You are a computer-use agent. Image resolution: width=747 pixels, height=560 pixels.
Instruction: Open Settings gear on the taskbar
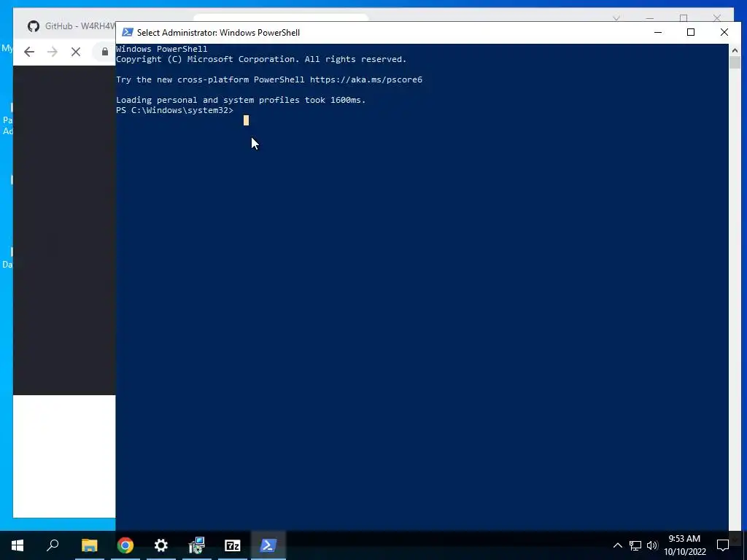(x=161, y=545)
